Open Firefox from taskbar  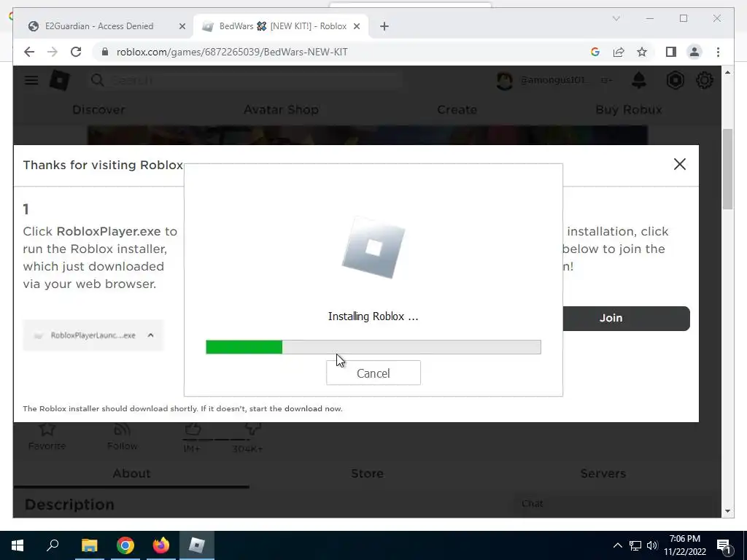tap(161, 545)
